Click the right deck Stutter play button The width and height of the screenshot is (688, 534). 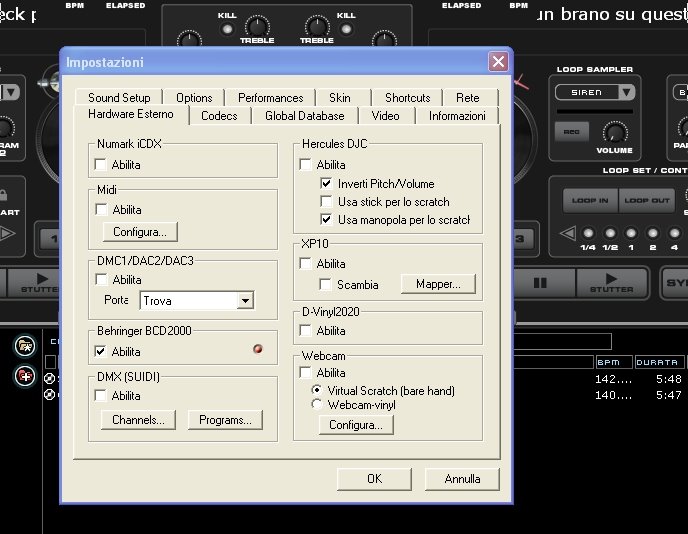[x=612, y=283]
